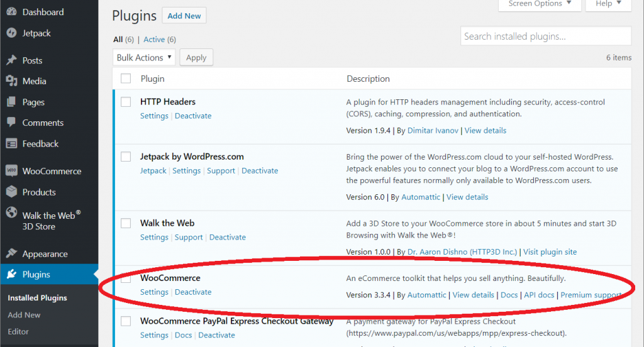View details of WooCommerce plugin
This screenshot has width=644, height=347.
pyautogui.click(x=473, y=295)
